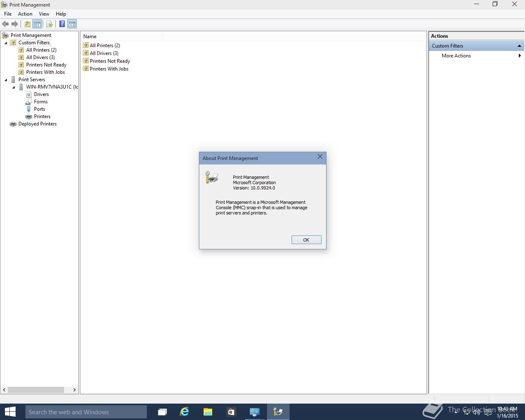Click the volume tray icon
Screen dimensions: 525x420
click(x=476, y=412)
